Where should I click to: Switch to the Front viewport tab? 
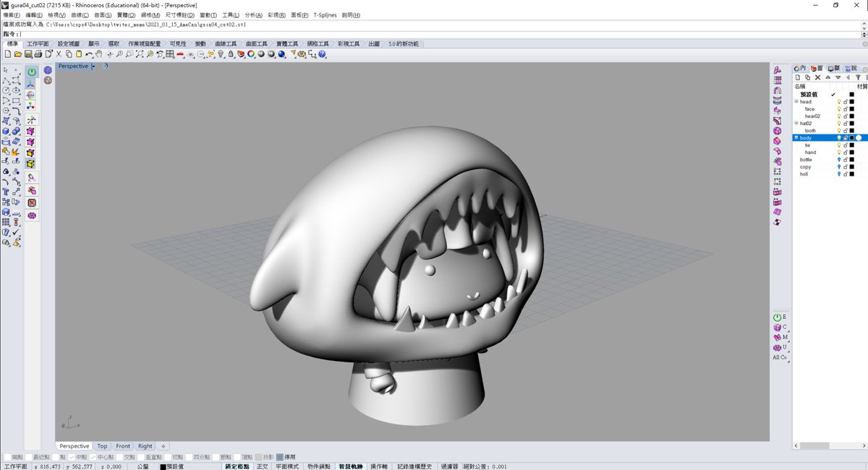(123, 446)
